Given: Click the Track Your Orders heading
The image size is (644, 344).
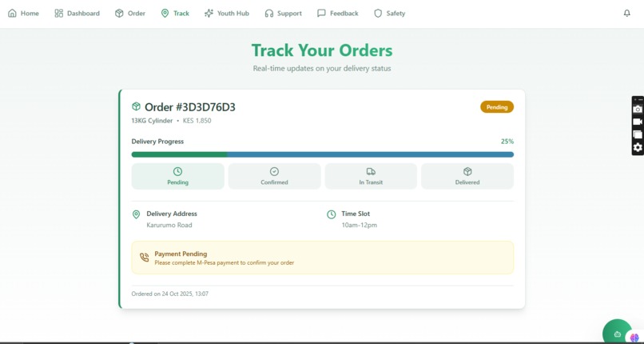Looking at the screenshot, I should [x=322, y=50].
